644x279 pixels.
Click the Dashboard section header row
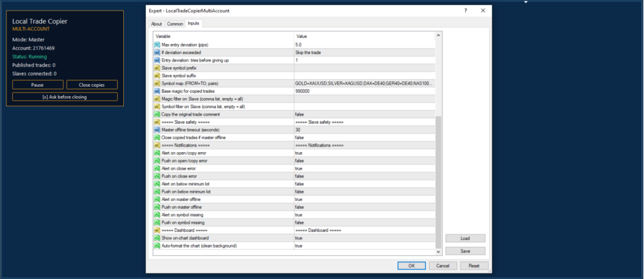click(294, 230)
